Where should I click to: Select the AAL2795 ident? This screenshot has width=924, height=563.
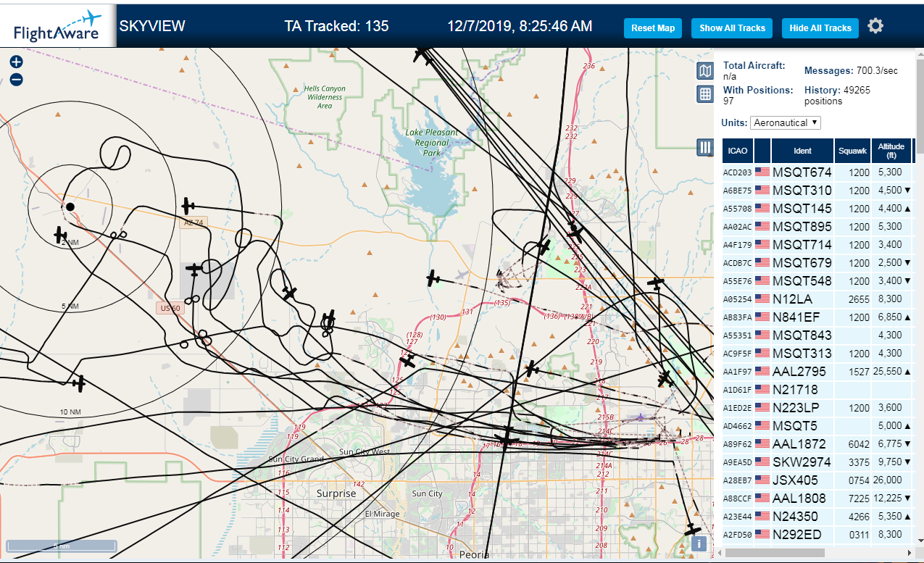[799, 372]
